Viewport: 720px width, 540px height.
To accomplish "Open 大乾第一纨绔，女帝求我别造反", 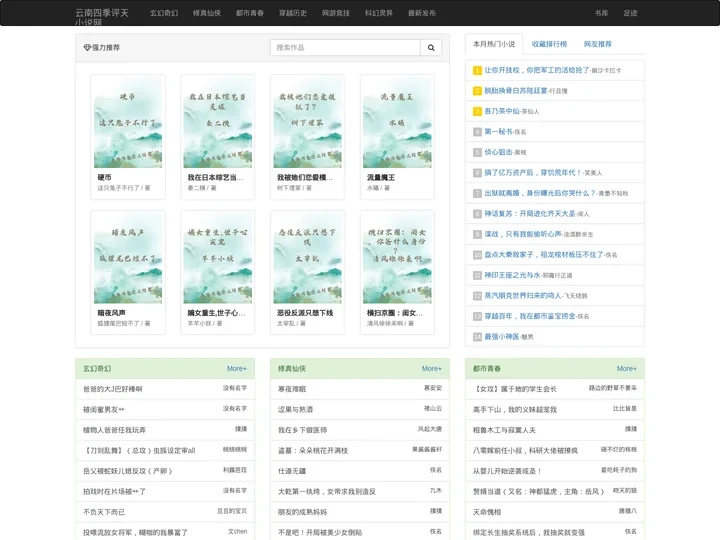I will click(327, 491).
